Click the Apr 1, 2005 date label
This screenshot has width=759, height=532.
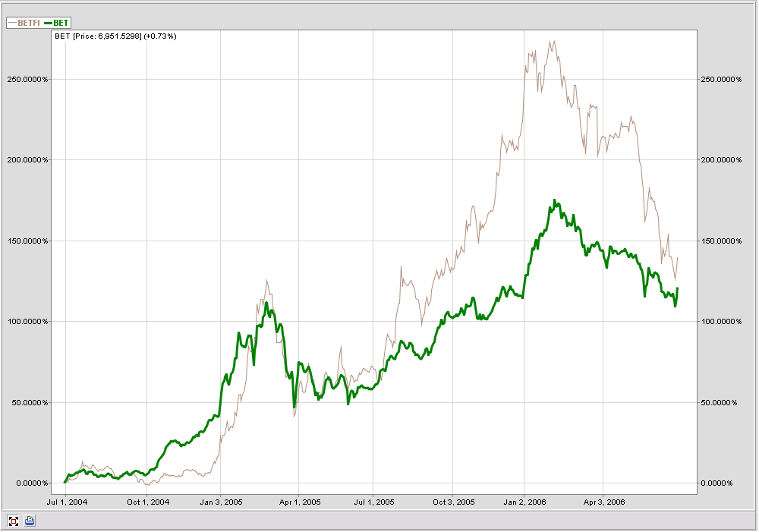(299, 502)
